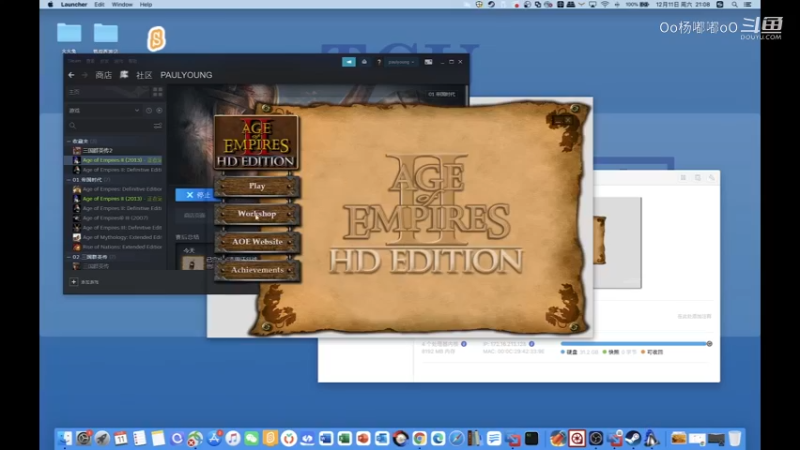Open the App Store from the Dock
The image size is (800, 450).
coord(214,438)
